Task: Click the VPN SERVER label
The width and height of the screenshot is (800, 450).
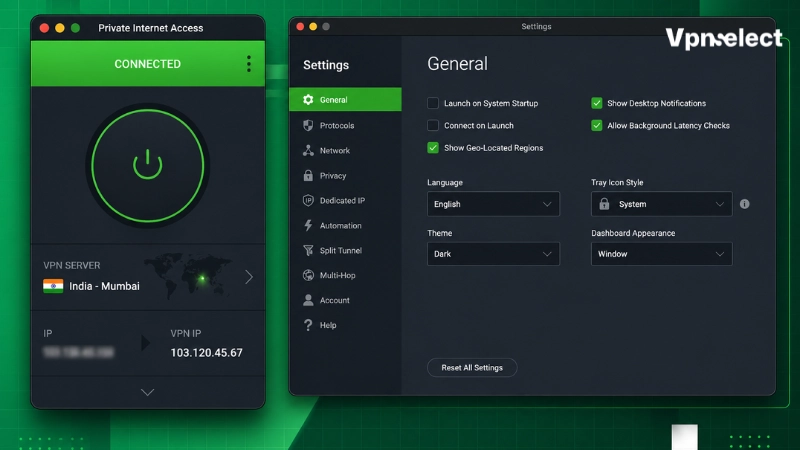Action: [x=72, y=265]
